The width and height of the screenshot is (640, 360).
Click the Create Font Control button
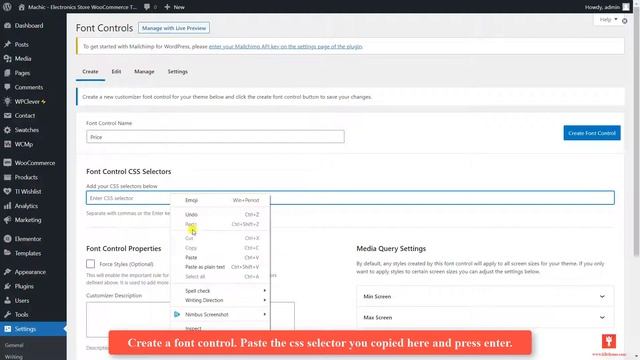click(x=592, y=133)
